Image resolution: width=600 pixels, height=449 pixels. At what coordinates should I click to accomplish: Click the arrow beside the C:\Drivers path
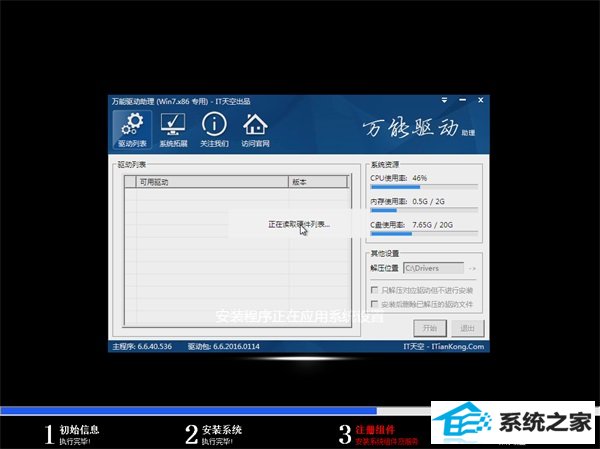pos(472,268)
